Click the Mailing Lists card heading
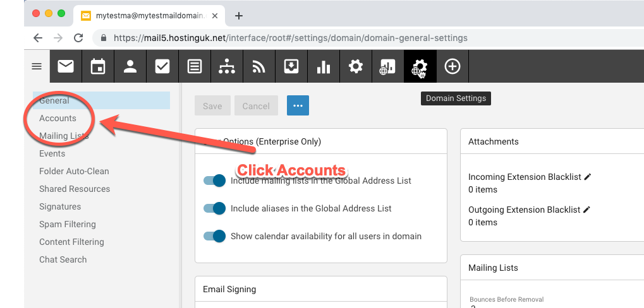The image size is (644, 308). point(493,268)
